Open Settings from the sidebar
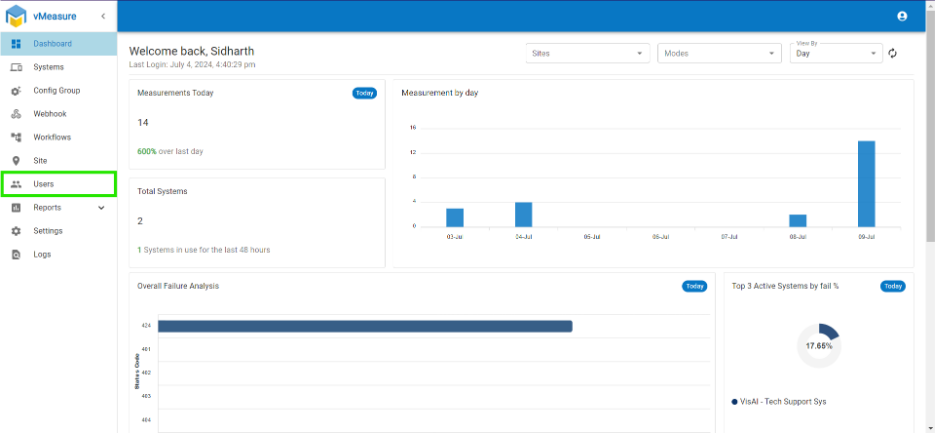 click(58, 231)
